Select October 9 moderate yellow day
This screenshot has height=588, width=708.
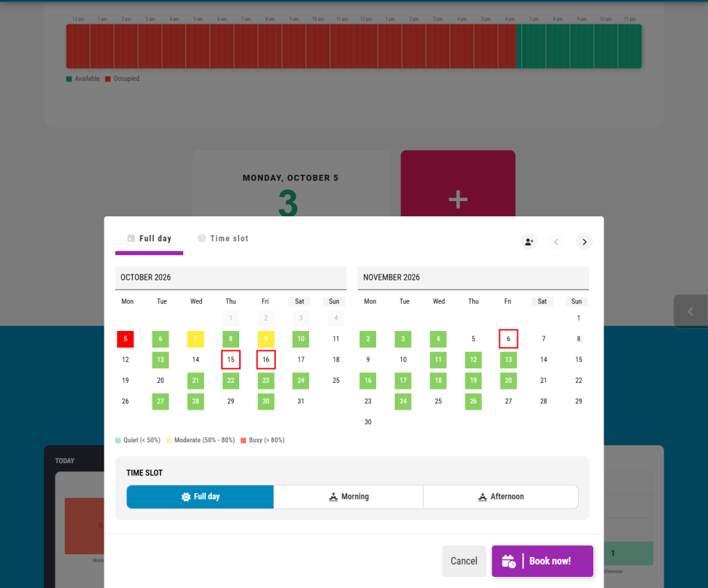(266, 339)
